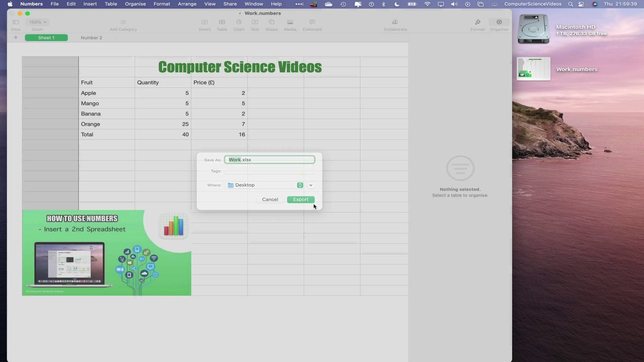The width and height of the screenshot is (644, 362).
Task: Select the Macintosh HD desktop icon
Action: [x=533, y=29]
